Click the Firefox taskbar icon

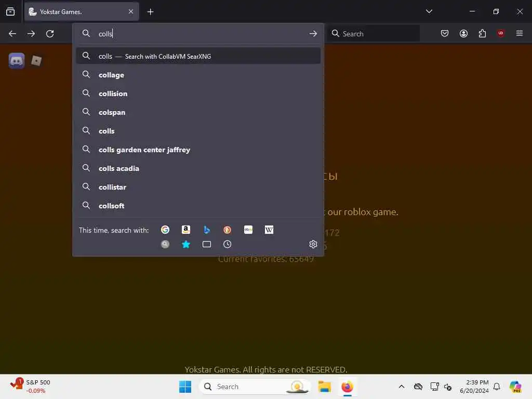[347, 387]
